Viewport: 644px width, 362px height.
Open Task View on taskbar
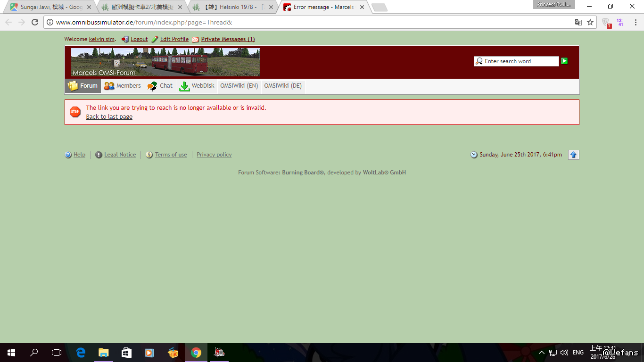(x=57, y=353)
